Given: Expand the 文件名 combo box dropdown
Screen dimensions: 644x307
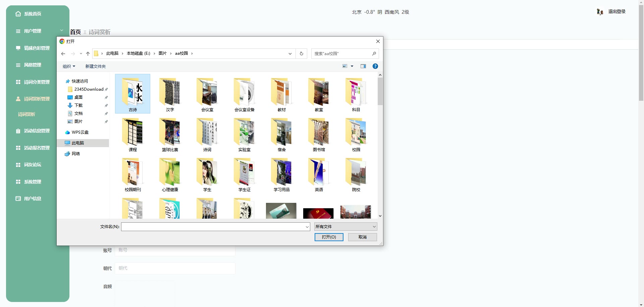Looking at the screenshot, I should (307, 227).
